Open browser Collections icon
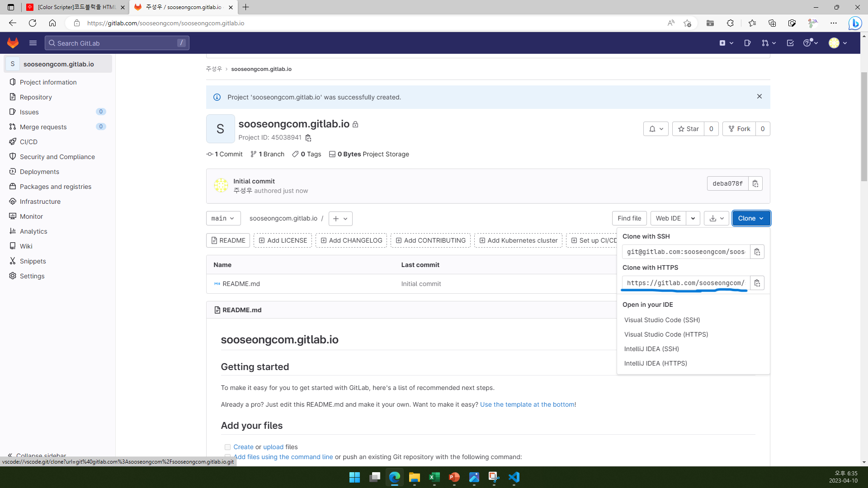 click(772, 23)
